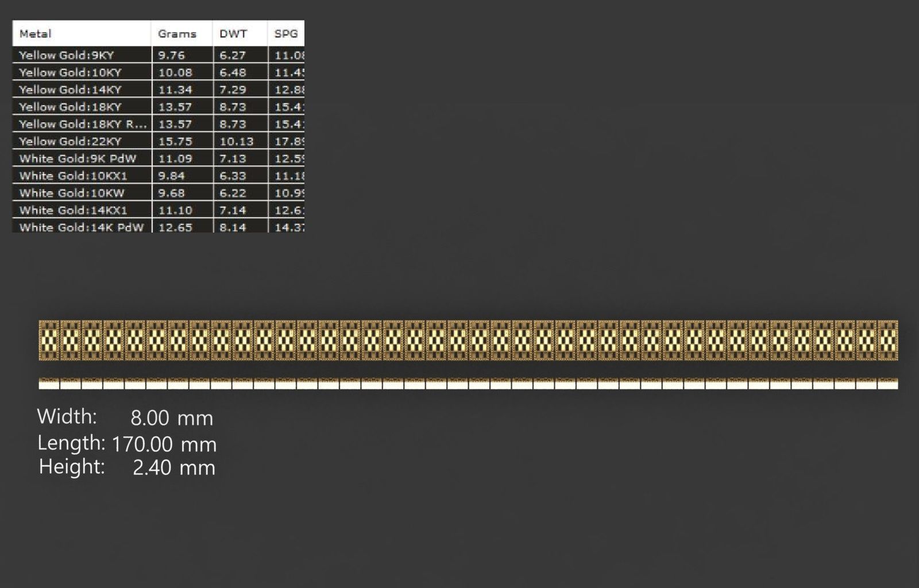Select the Yellow Gold:22KY row

(159, 141)
